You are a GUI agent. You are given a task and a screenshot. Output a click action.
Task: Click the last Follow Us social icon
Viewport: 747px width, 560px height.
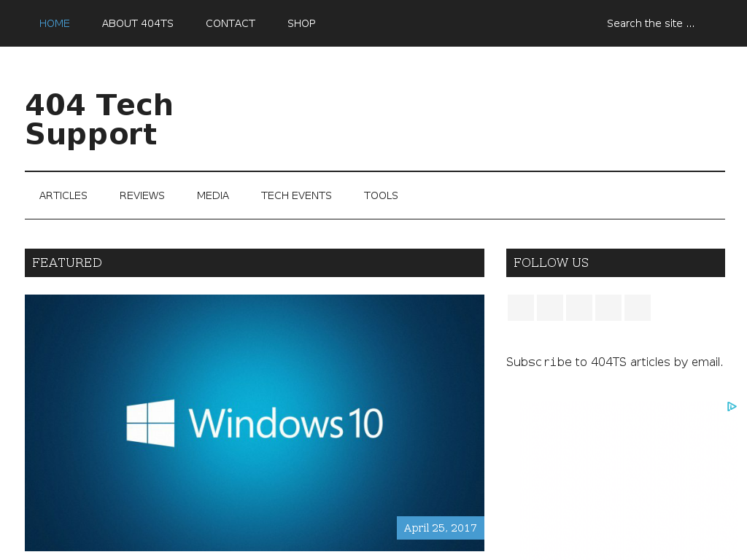tap(637, 308)
